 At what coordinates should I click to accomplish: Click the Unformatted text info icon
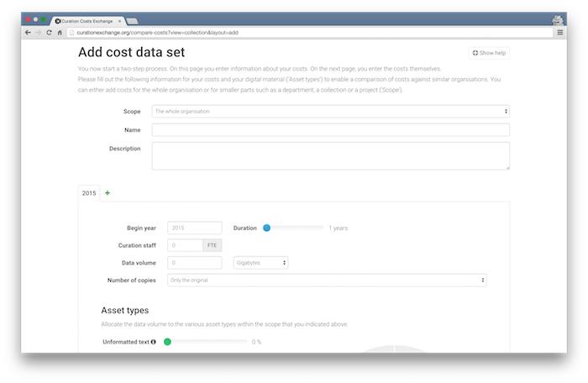click(x=154, y=342)
